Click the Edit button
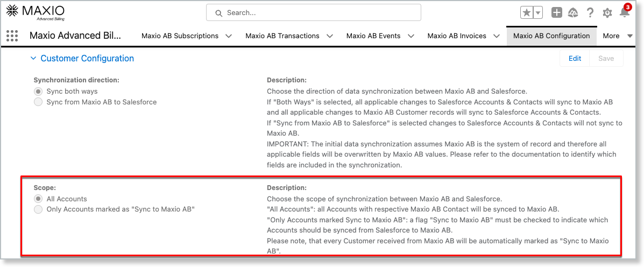Viewport: 644px width, 267px height. pos(575,59)
